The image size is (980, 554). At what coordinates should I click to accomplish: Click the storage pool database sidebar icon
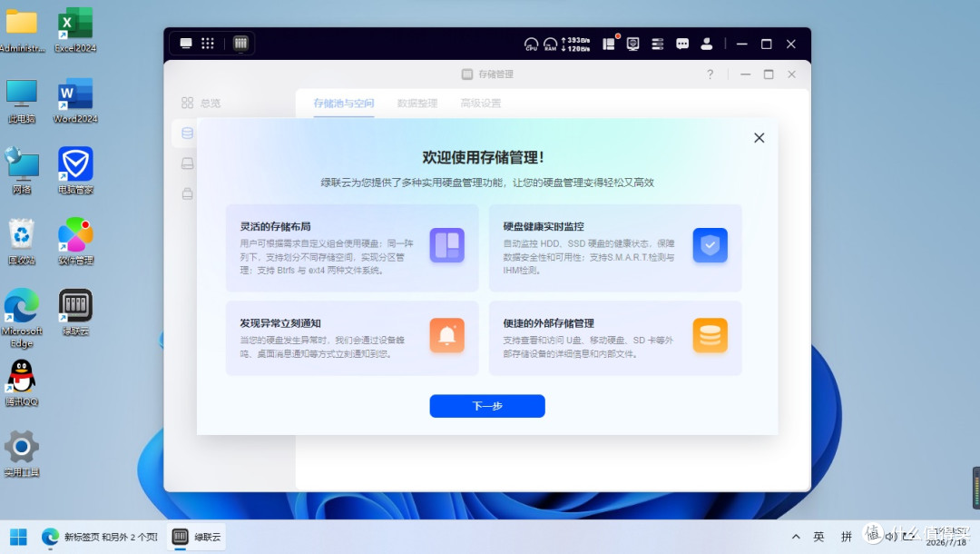click(187, 134)
